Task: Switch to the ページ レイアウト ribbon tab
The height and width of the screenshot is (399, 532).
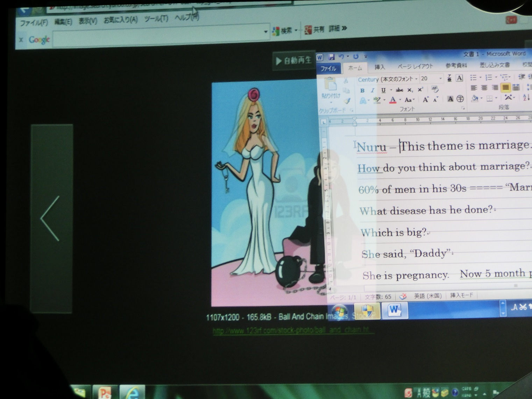Action: click(x=415, y=66)
